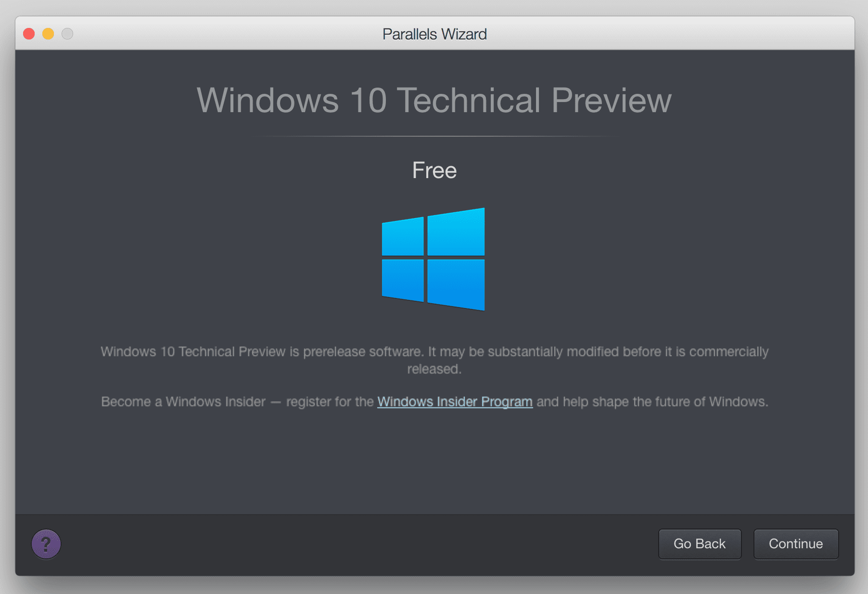Minimize the Parallels Wizard window
Image resolution: width=868 pixels, height=594 pixels.
[x=48, y=34]
